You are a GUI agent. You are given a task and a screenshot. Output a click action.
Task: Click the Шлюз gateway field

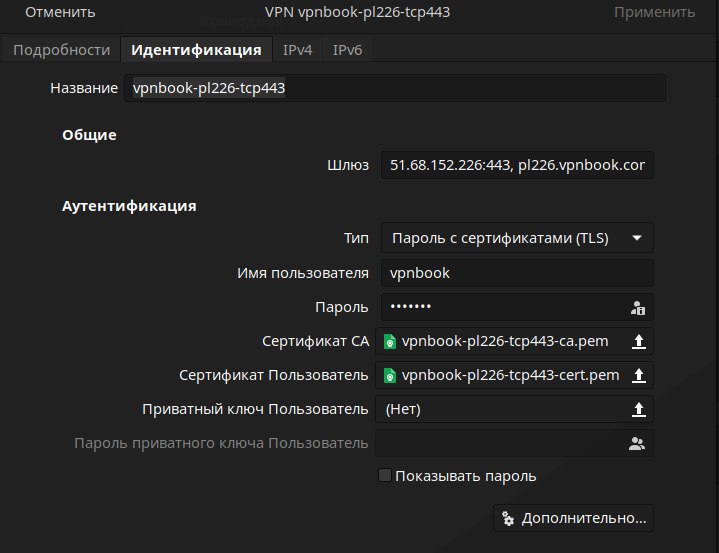point(517,165)
